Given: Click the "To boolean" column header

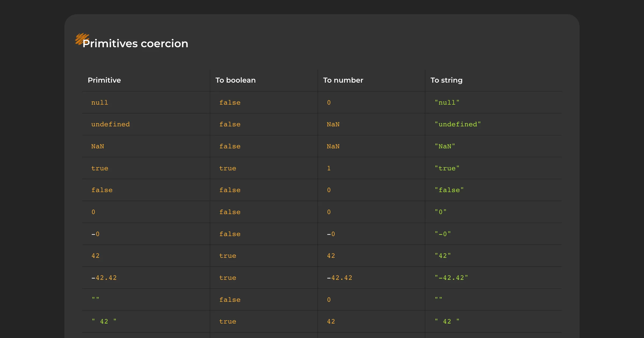Looking at the screenshot, I should coord(235,80).
